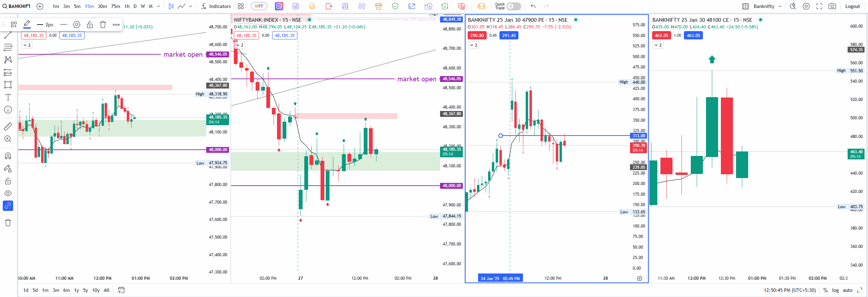The width and height of the screenshot is (868, 297).
Task: Open drawing settings in floating toolbar
Action: 77,25
